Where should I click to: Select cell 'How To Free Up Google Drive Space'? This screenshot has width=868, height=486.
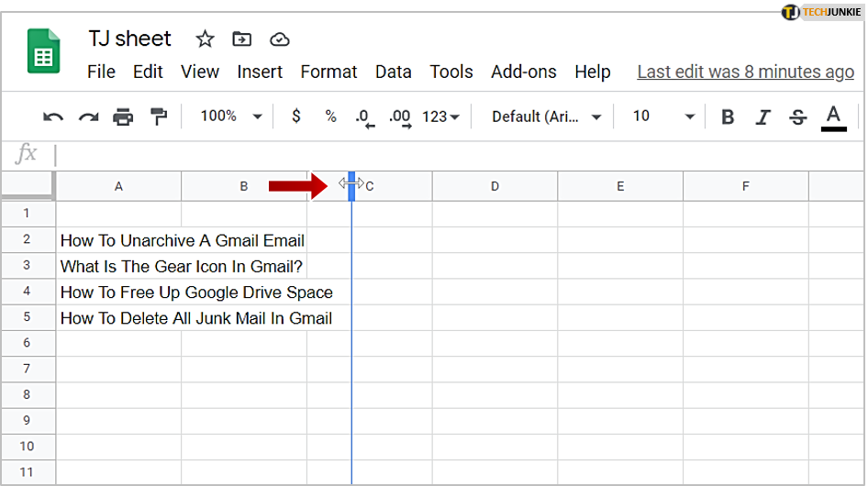click(x=196, y=293)
